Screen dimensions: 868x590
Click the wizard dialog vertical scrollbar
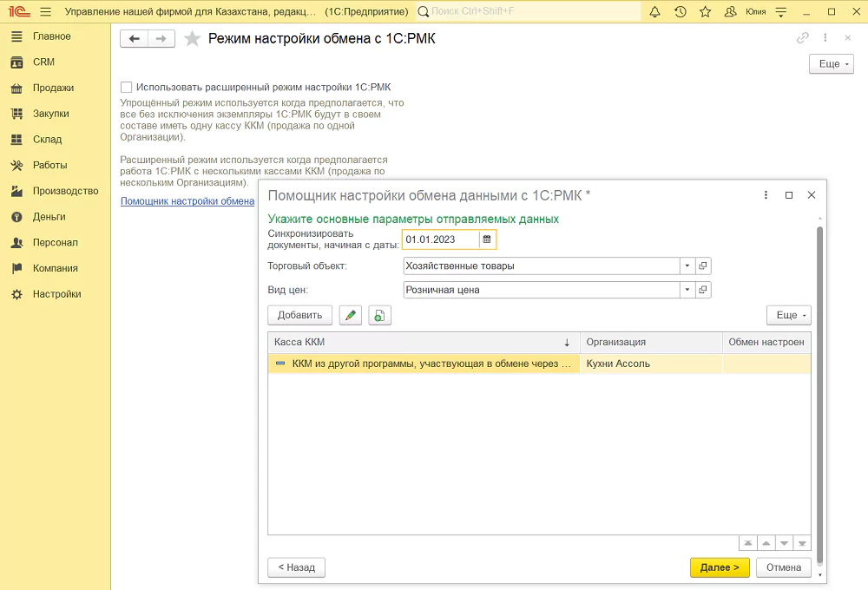(x=820, y=394)
